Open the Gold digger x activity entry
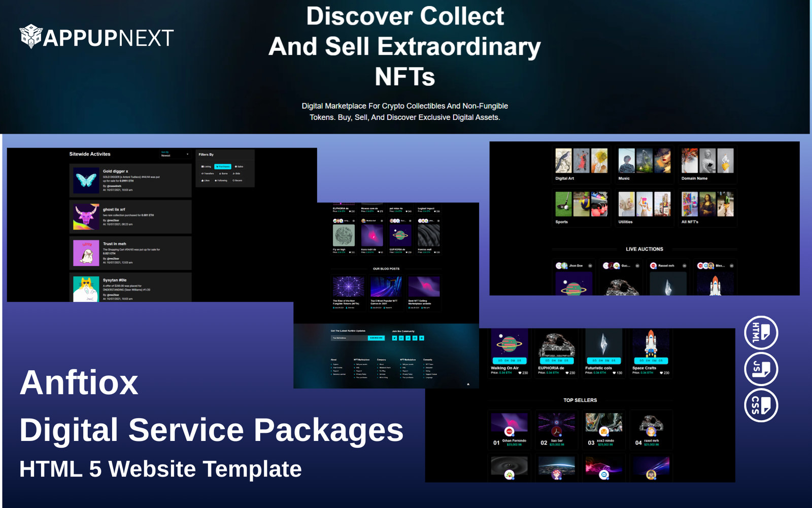This screenshot has width=812, height=508. (130, 180)
